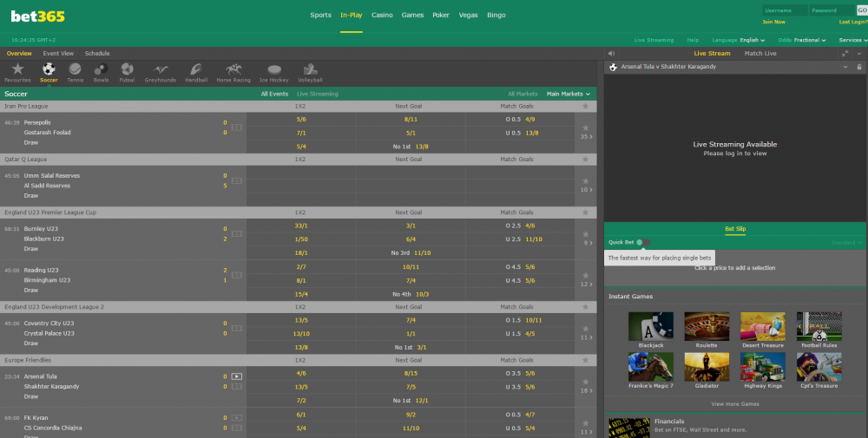The width and height of the screenshot is (868, 438).
Task: Open the Odds Fractional dropdown
Action: coord(801,40)
